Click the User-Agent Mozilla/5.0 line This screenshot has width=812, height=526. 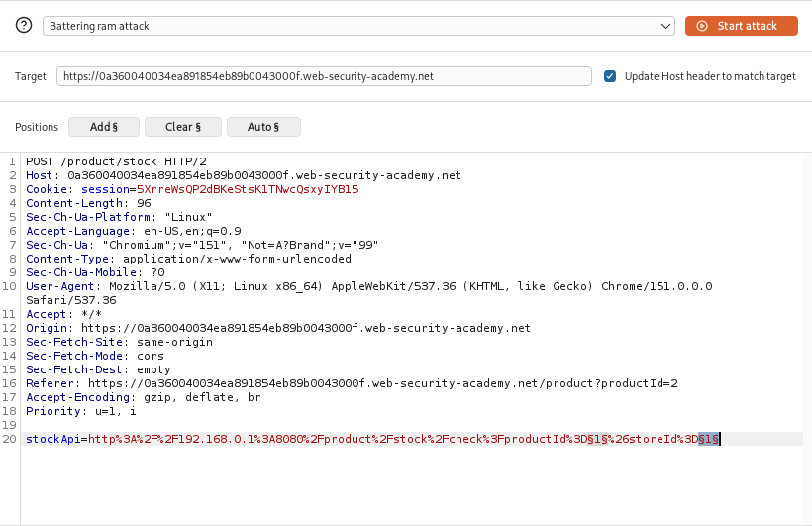(x=369, y=286)
